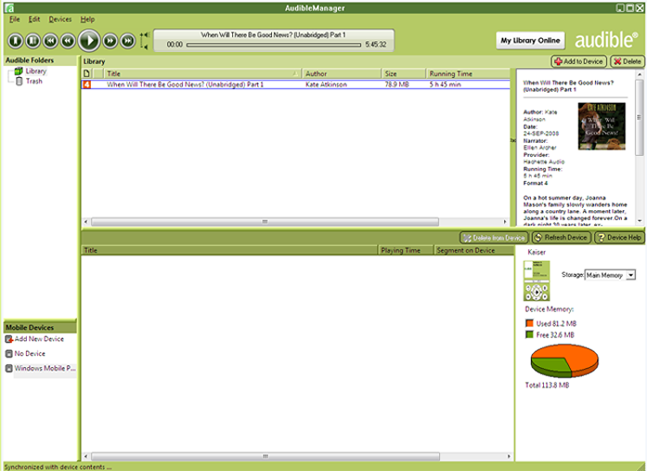Collapse the details pane splitter arrow
This screenshot has height=471, width=647.
pos(513,140)
